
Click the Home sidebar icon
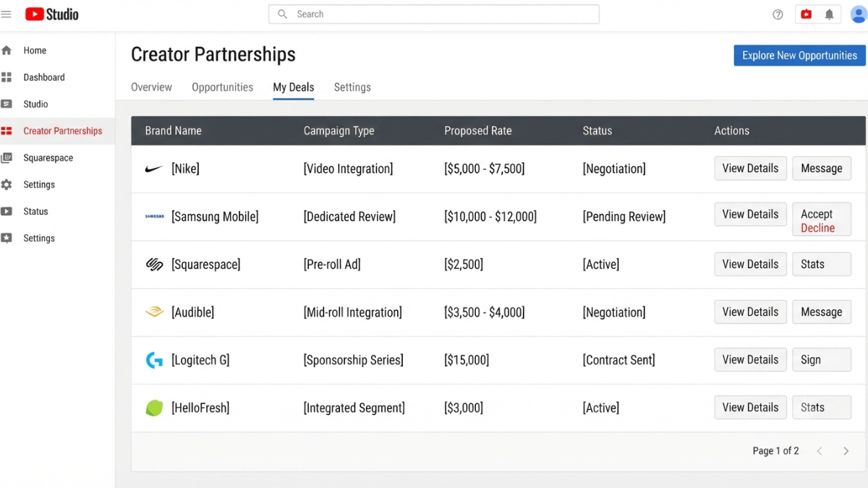[x=7, y=51]
